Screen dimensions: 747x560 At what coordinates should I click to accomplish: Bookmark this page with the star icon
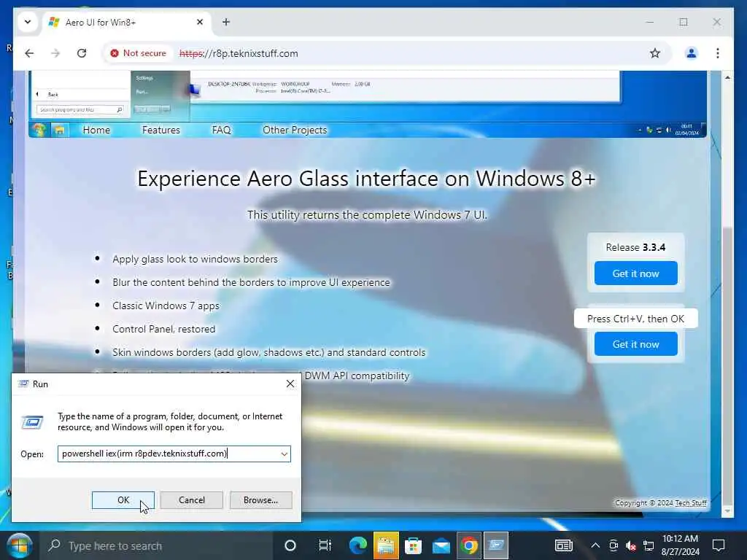tap(655, 53)
